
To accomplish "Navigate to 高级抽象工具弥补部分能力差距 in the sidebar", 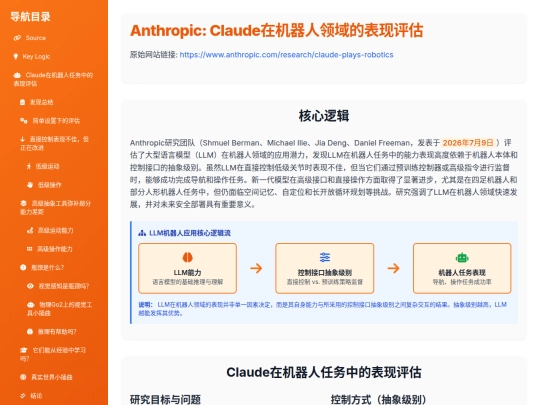I will point(56,207).
